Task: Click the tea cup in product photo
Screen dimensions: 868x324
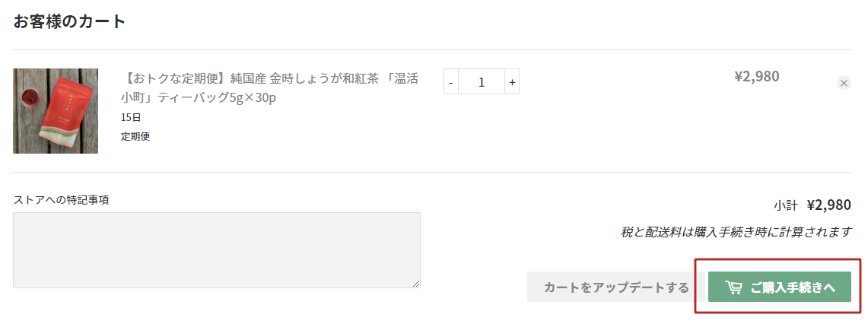Action: (x=27, y=99)
